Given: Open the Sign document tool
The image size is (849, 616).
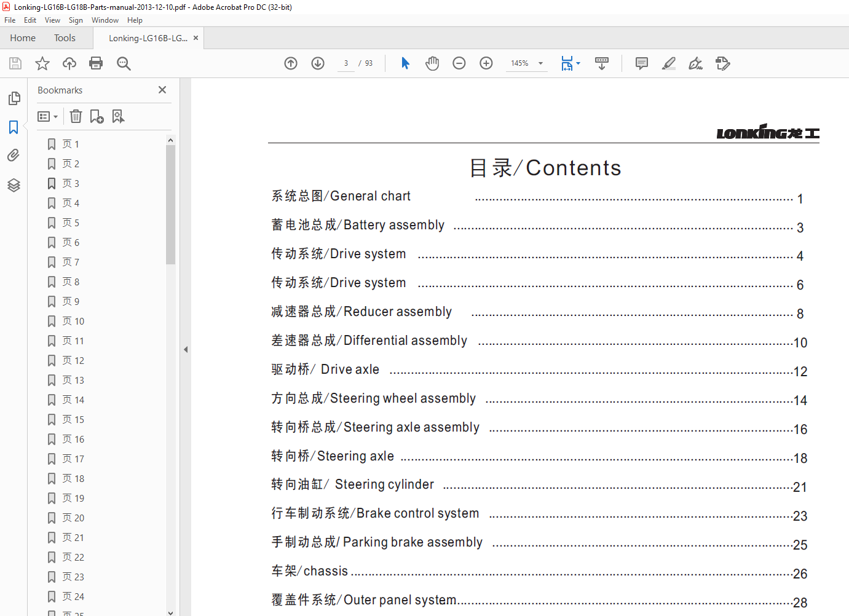Looking at the screenshot, I should [x=696, y=63].
